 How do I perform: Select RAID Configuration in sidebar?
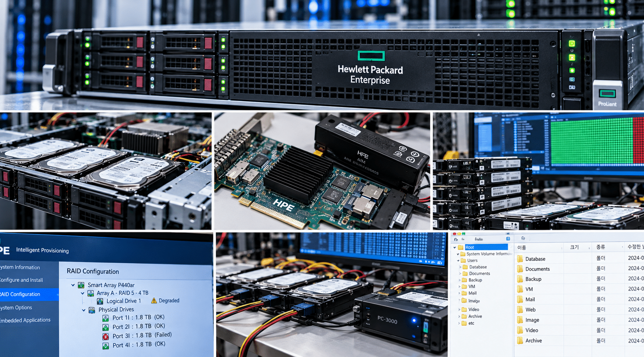click(29, 294)
